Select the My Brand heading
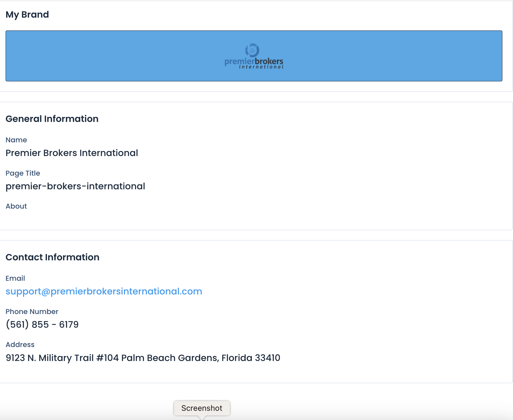 tap(27, 15)
